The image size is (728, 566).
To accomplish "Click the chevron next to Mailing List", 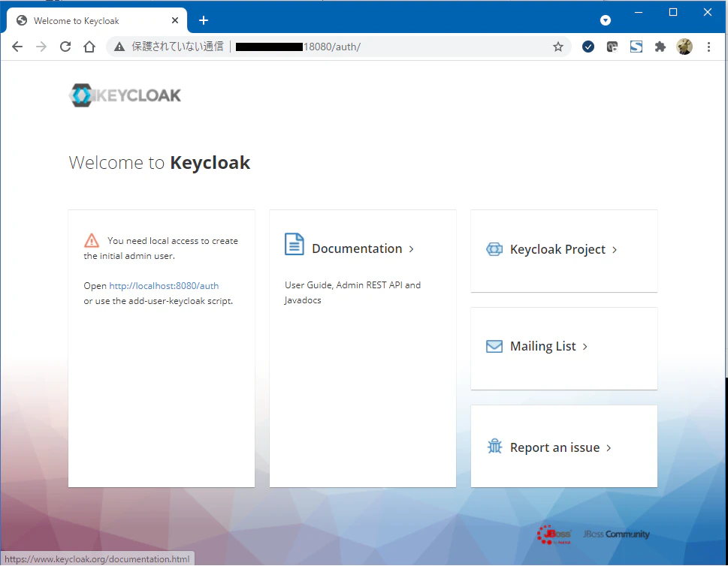I will click(585, 347).
